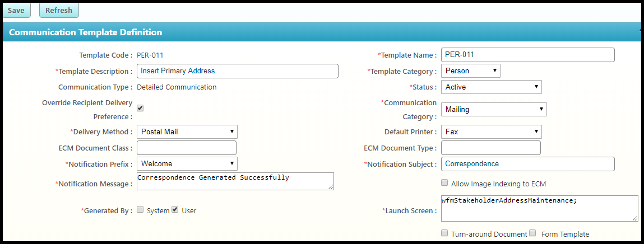Image resolution: width=644 pixels, height=244 pixels.
Task: Tick the Turn-around Document checkbox
Action: click(x=444, y=233)
